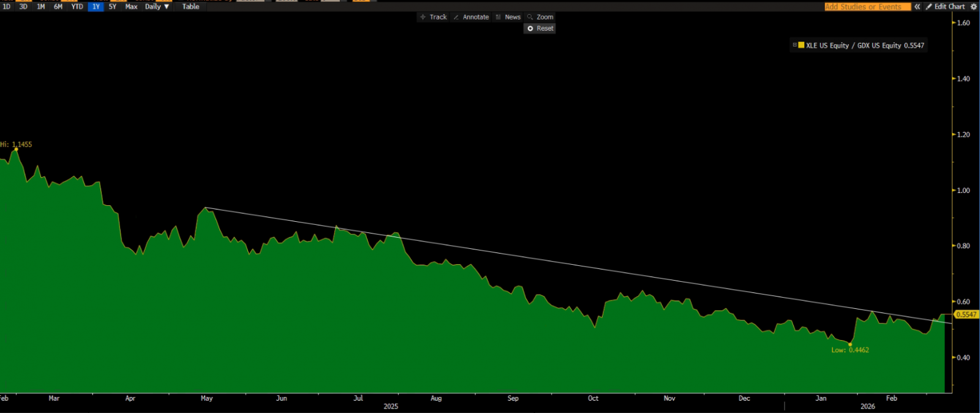The width and height of the screenshot is (980, 413).
Task: Set time range to 5Y
Action: (x=113, y=7)
